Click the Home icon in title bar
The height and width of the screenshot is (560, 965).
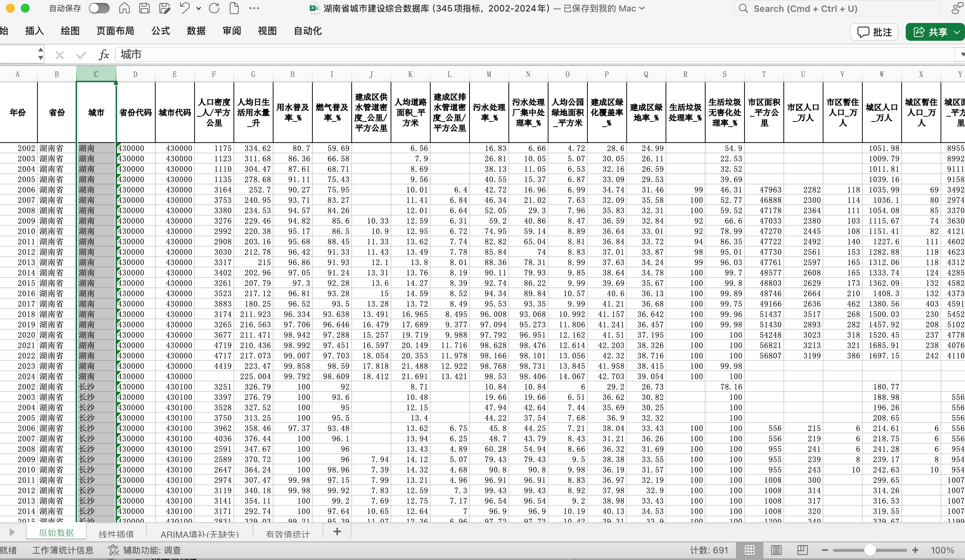pyautogui.click(x=125, y=8)
